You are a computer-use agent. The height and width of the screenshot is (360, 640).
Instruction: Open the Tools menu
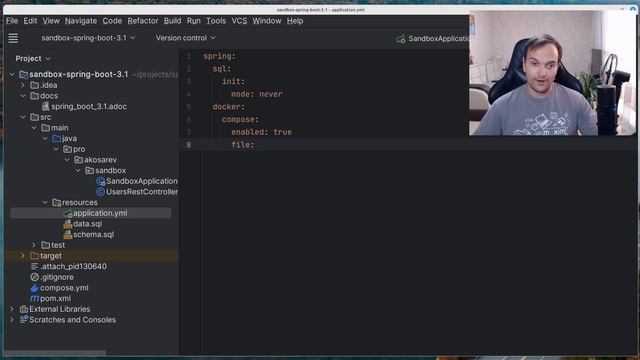[216, 21]
